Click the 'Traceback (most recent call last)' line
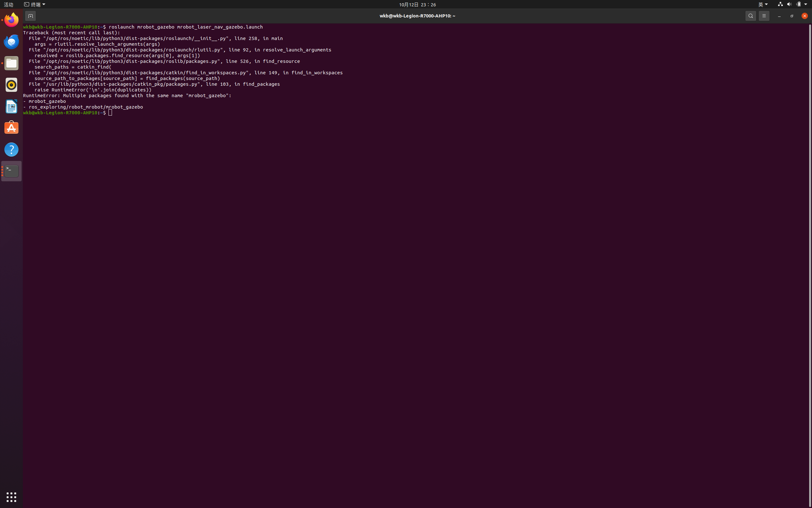The width and height of the screenshot is (812, 508). [x=71, y=33]
